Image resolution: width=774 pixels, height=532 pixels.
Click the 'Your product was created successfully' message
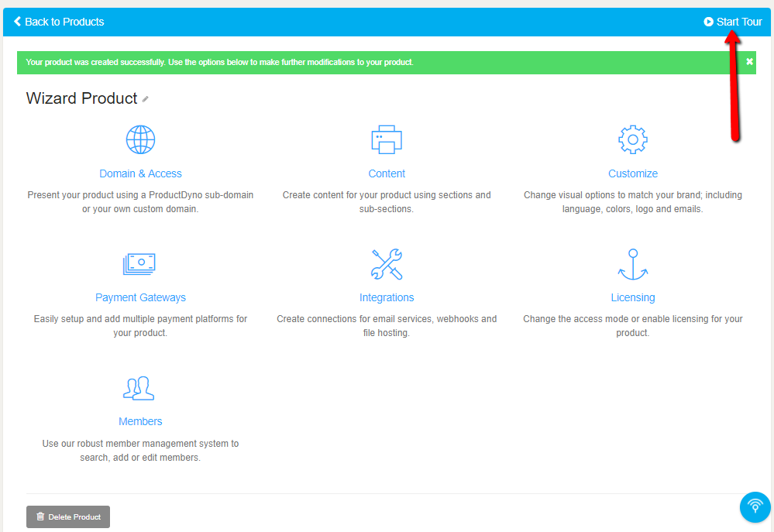(x=220, y=62)
